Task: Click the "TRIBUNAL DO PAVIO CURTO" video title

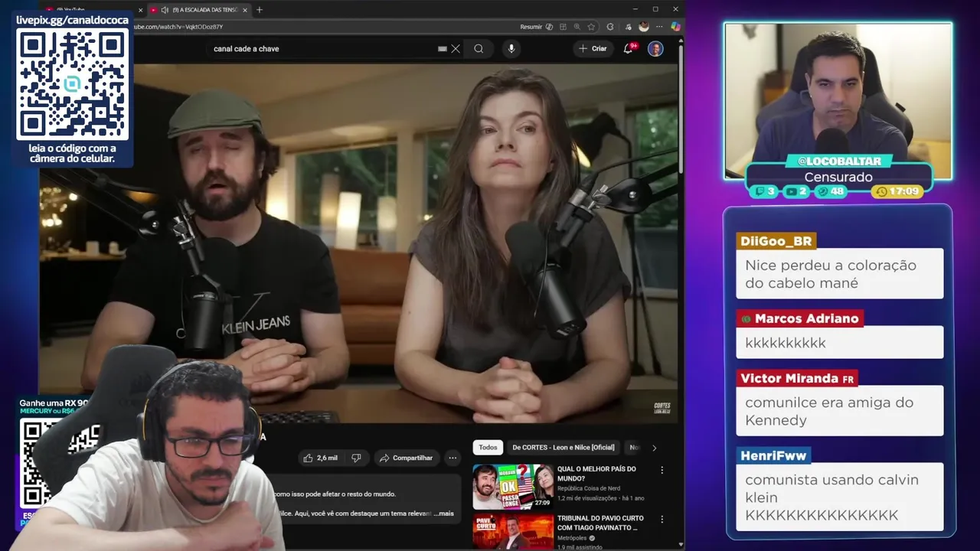Action: (x=600, y=523)
